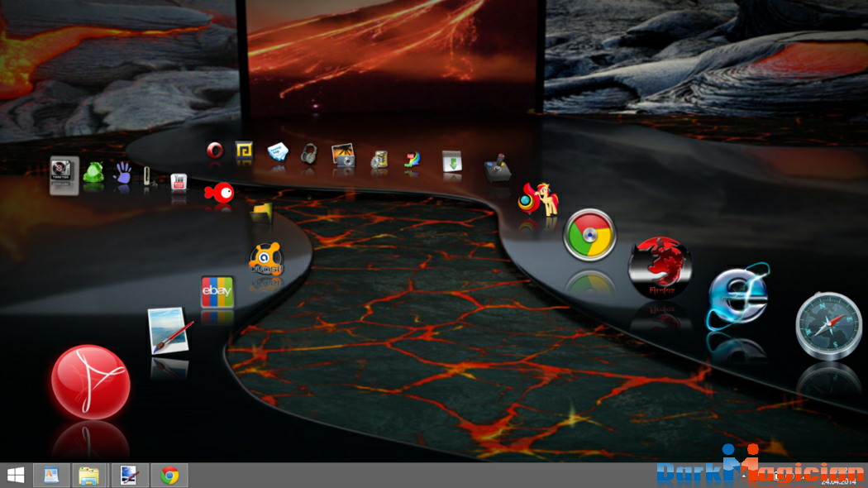Switch to the paint program taskbar button

(x=129, y=476)
